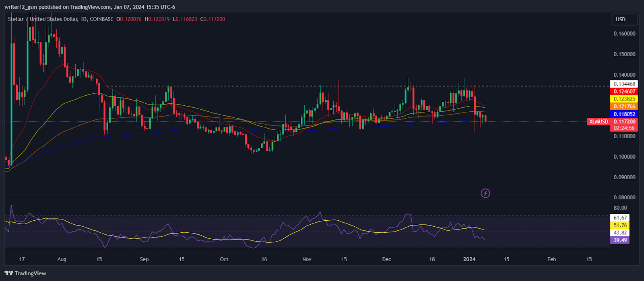Click the close value C0.117200 in header
644x281 pixels.
(x=213, y=19)
